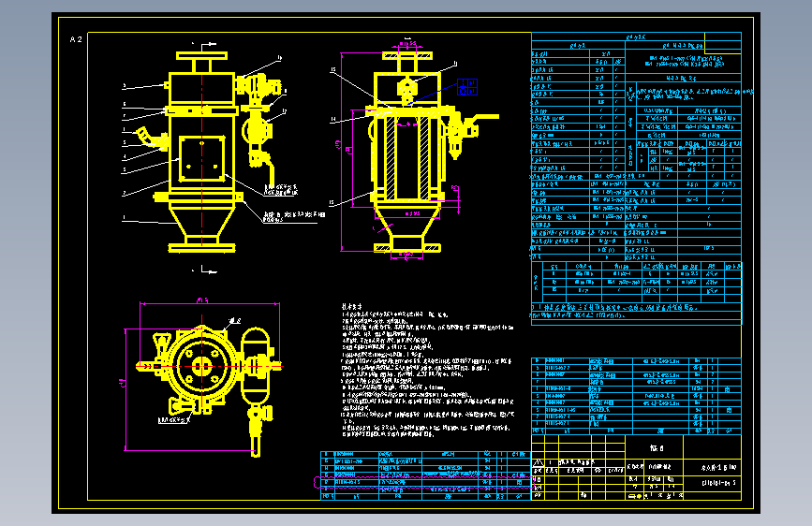Select the warning triangle symbol in title block

tap(538, 462)
